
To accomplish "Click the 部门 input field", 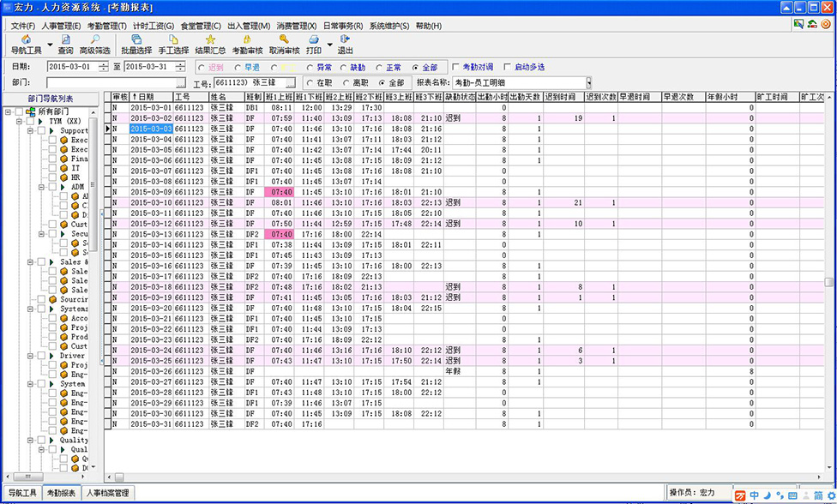I will (110, 83).
